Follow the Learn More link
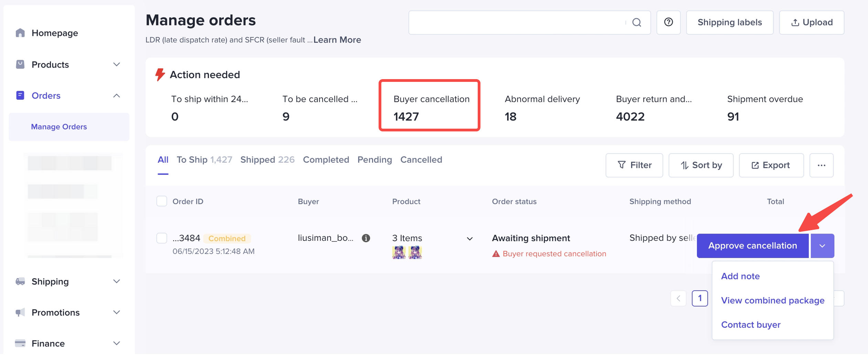This screenshot has width=868, height=355. click(337, 40)
